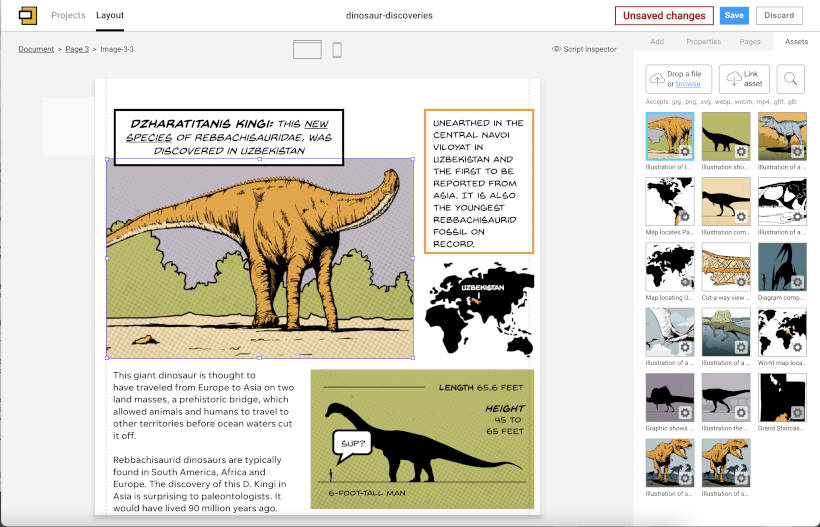Select the 'This giant dinosaur' body paragraph

[x=203, y=406]
